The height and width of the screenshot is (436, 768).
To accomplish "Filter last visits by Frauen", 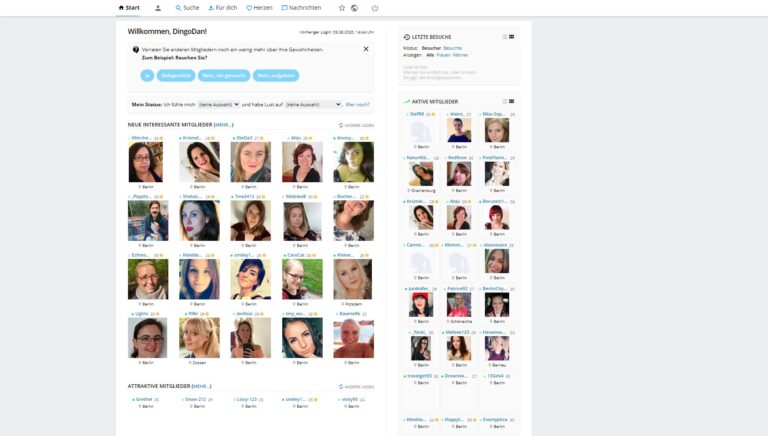I will (x=443, y=55).
